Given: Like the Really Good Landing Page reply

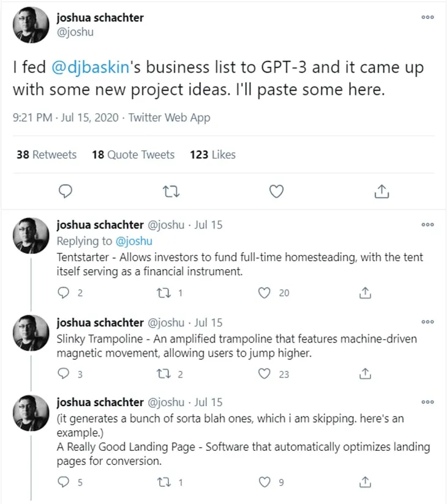Looking at the screenshot, I should [263, 481].
